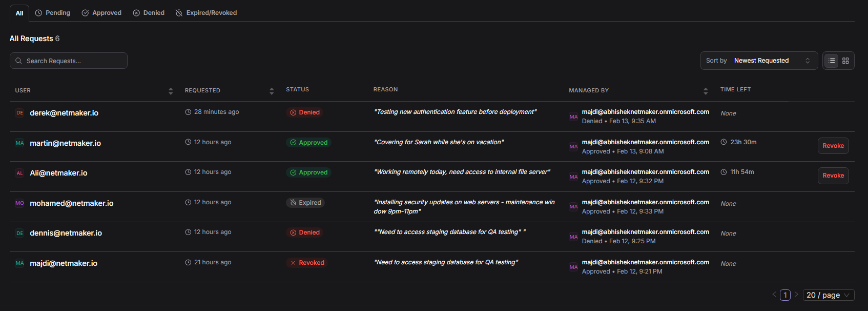This screenshot has height=311, width=868.
Task: Sort by the Requested column arrows
Action: 272,91
